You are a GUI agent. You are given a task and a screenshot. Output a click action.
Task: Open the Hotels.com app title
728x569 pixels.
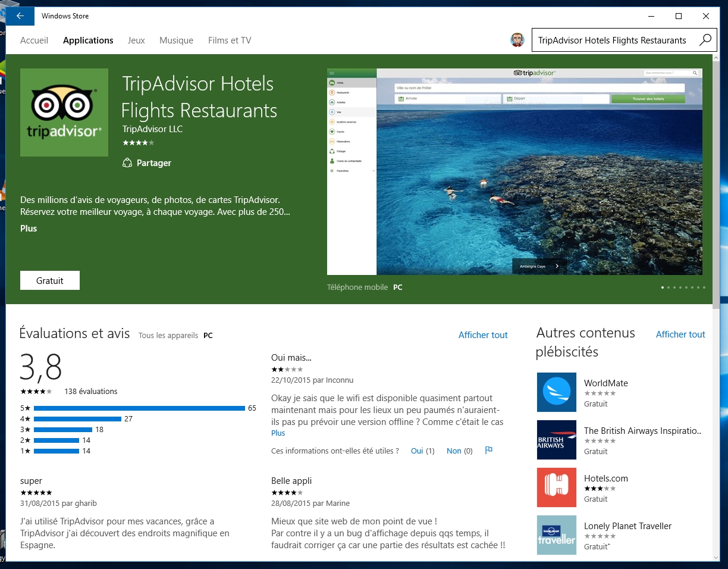[x=606, y=479]
